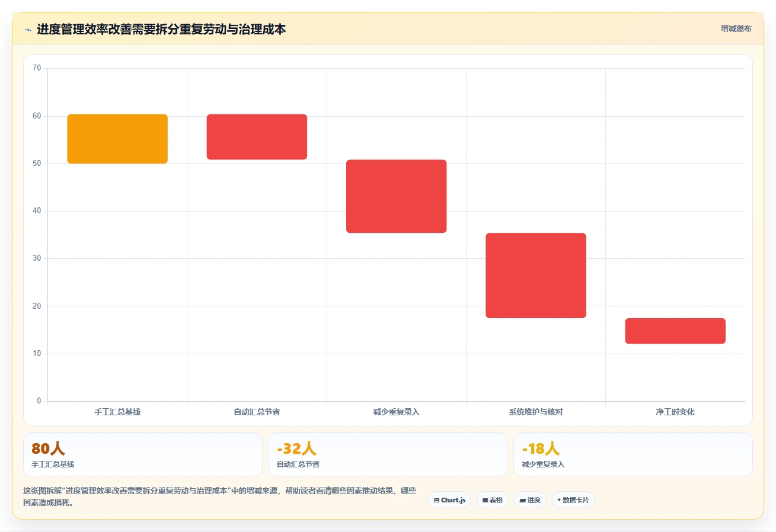Select the 80人 手工汇总基线 card
Image resolution: width=776 pixels, height=532 pixels.
point(142,454)
